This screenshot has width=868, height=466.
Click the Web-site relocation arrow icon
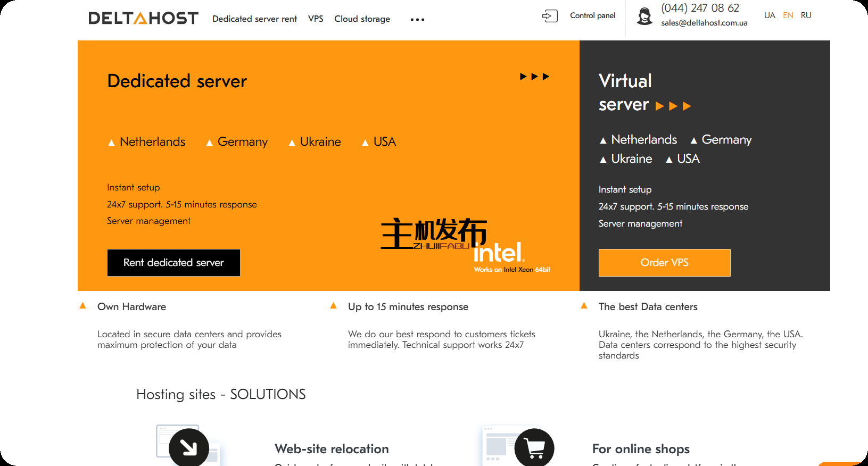[188, 447]
